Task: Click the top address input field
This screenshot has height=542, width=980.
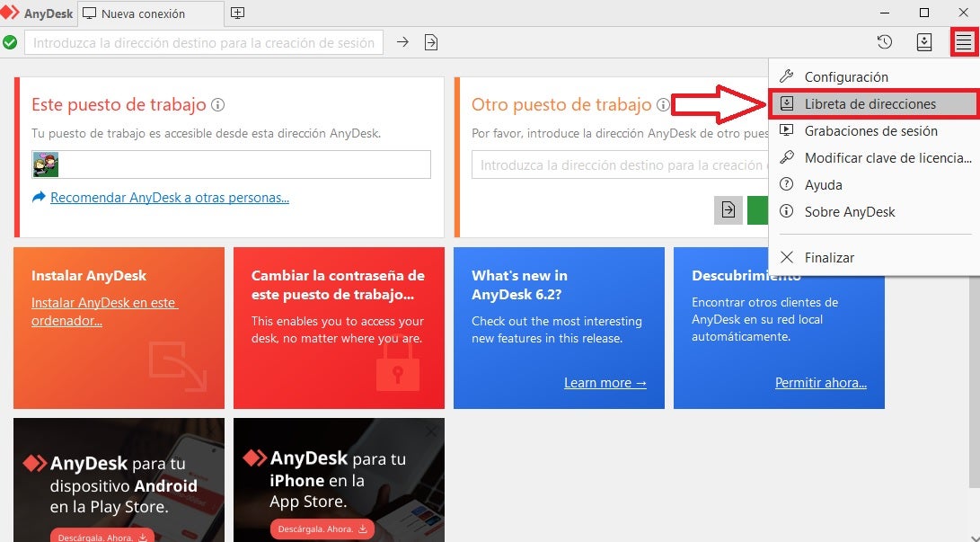Action: click(x=204, y=42)
